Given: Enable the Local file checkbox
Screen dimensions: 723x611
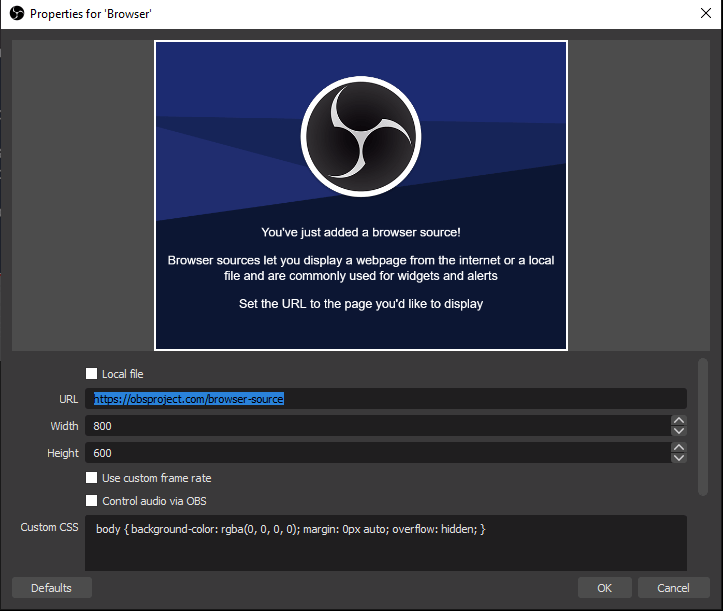Looking at the screenshot, I should (x=92, y=374).
